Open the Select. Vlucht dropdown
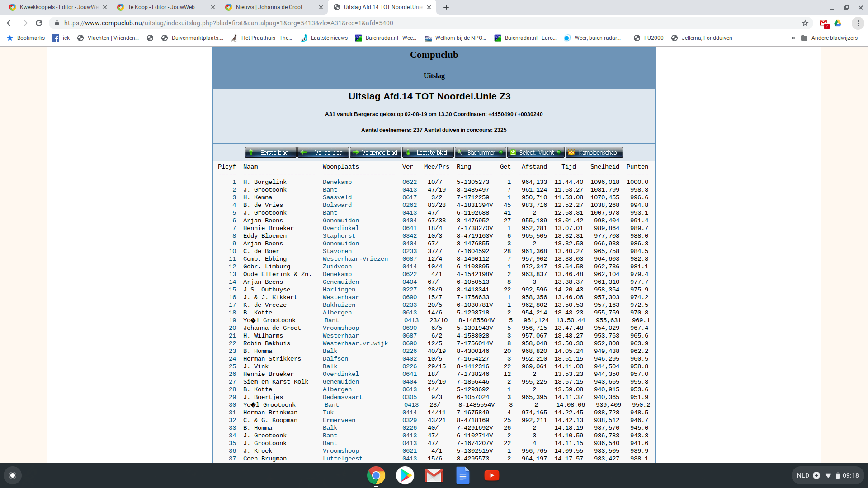The height and width of the screenshot is (488, 868). pos(536,152)
